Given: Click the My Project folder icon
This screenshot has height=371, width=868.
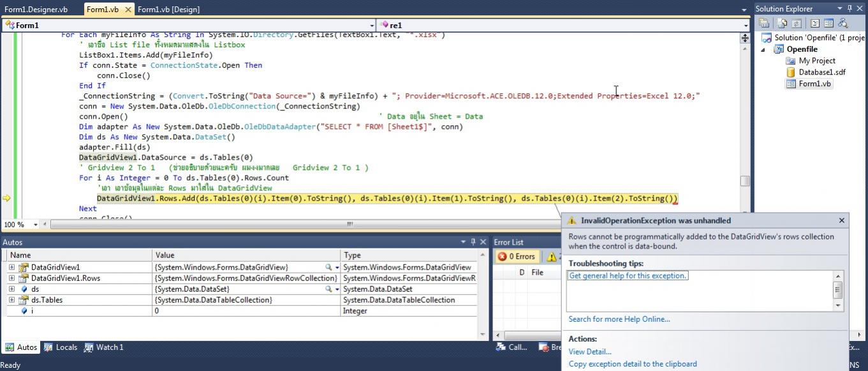Looking at the screenshot, I should (x=791, y=61).
